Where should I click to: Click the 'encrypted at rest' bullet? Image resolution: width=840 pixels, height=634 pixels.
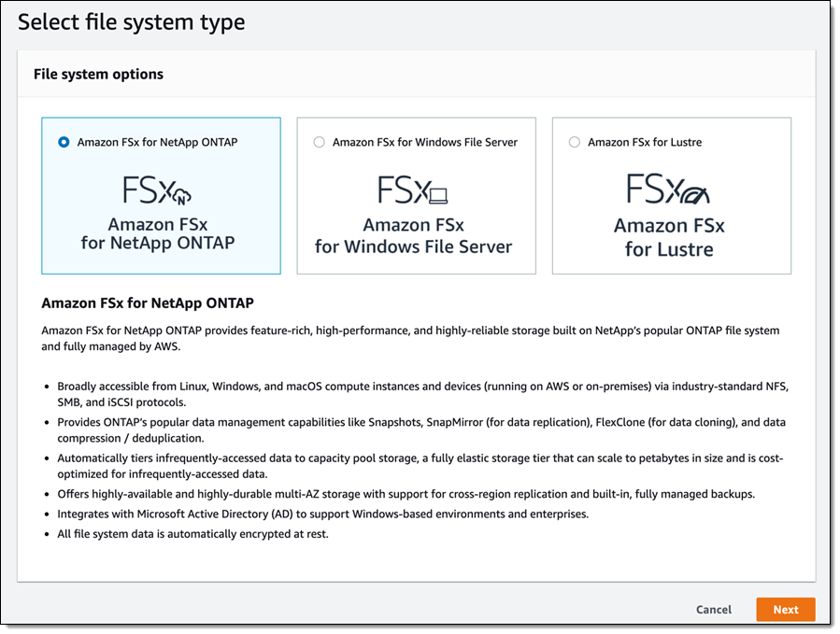coord(192,533)
